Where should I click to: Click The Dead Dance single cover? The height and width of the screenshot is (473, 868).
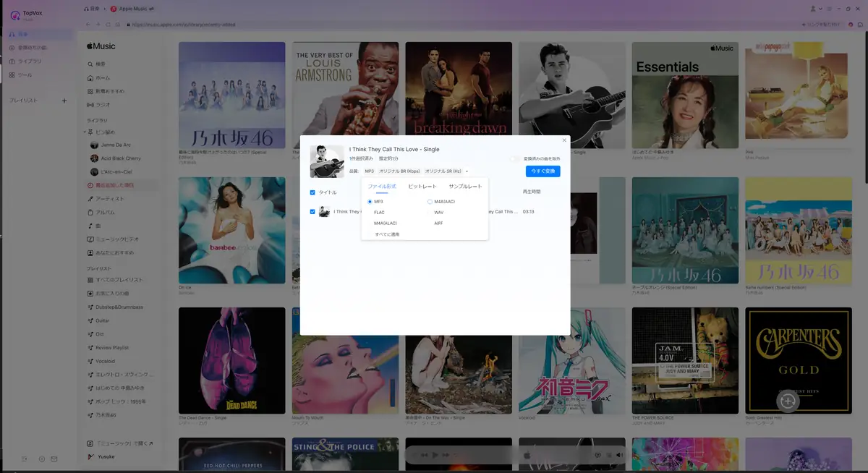pyautogui.click(x=231, y=360)
